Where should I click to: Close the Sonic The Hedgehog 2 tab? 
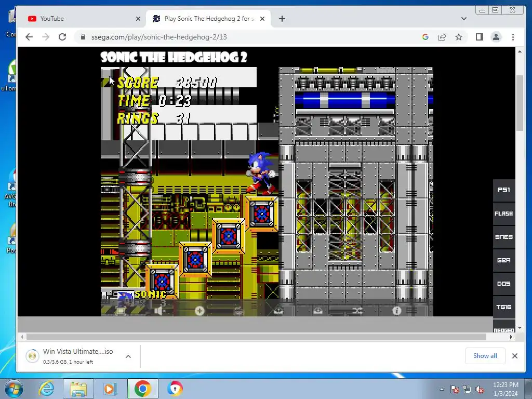262,19
